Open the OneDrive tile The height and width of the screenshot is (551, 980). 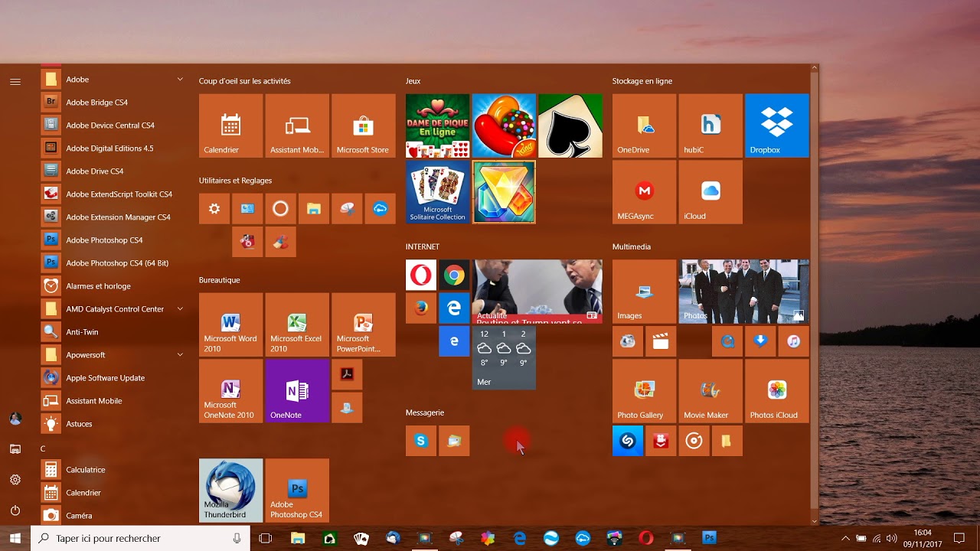coord(644,126)
